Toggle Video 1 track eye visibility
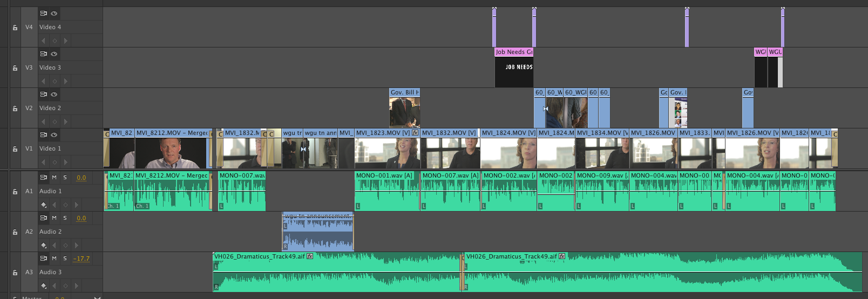Screen dimensions: 868x299 point(54,135)
